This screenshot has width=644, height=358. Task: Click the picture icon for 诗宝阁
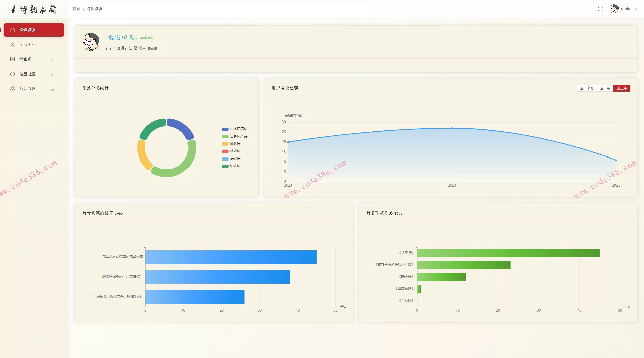(x=13, y=59)
